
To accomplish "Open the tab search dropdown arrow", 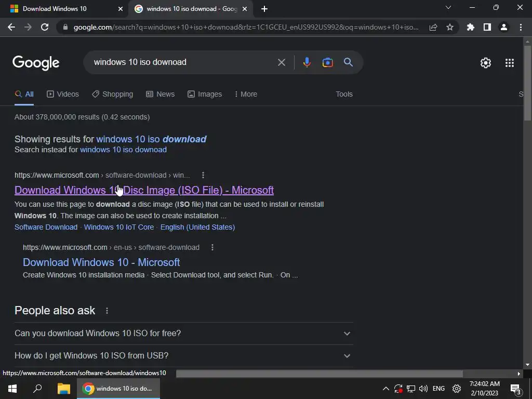I will tap(448, 7).
